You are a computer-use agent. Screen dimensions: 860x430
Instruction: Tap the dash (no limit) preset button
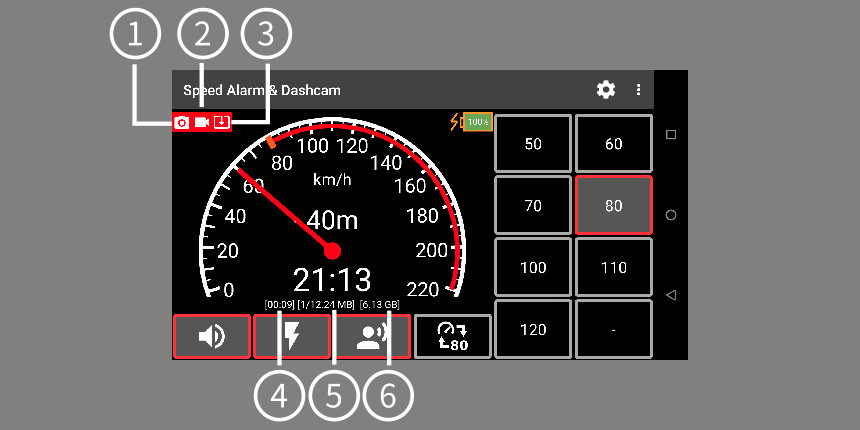pyautogui.click(x=614, y=329)
